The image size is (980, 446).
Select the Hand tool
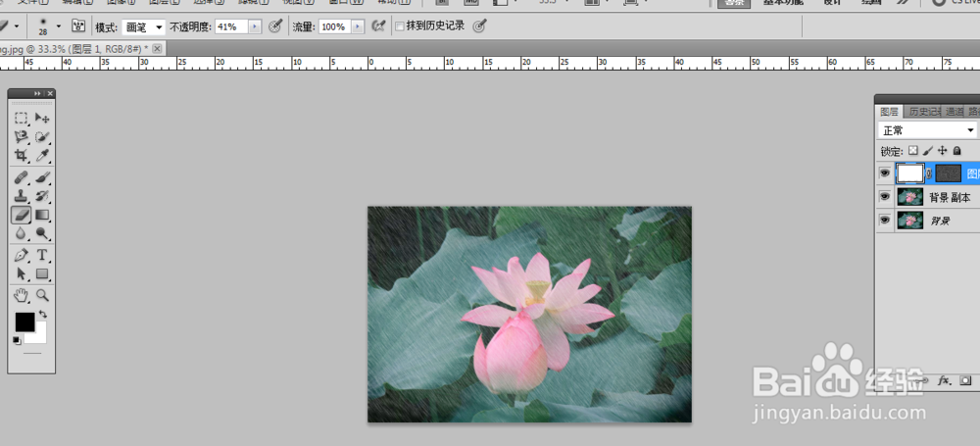point(22,295)
